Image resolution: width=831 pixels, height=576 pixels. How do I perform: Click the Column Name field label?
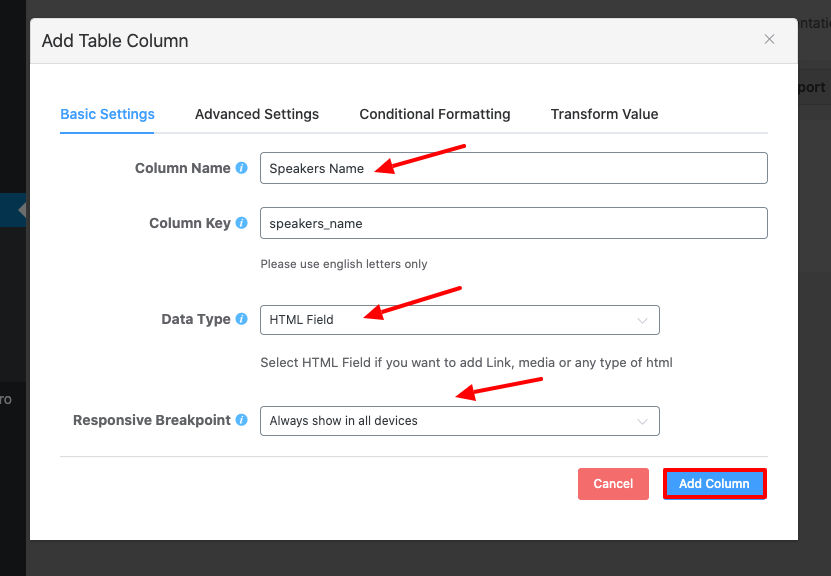coord(182,168)
